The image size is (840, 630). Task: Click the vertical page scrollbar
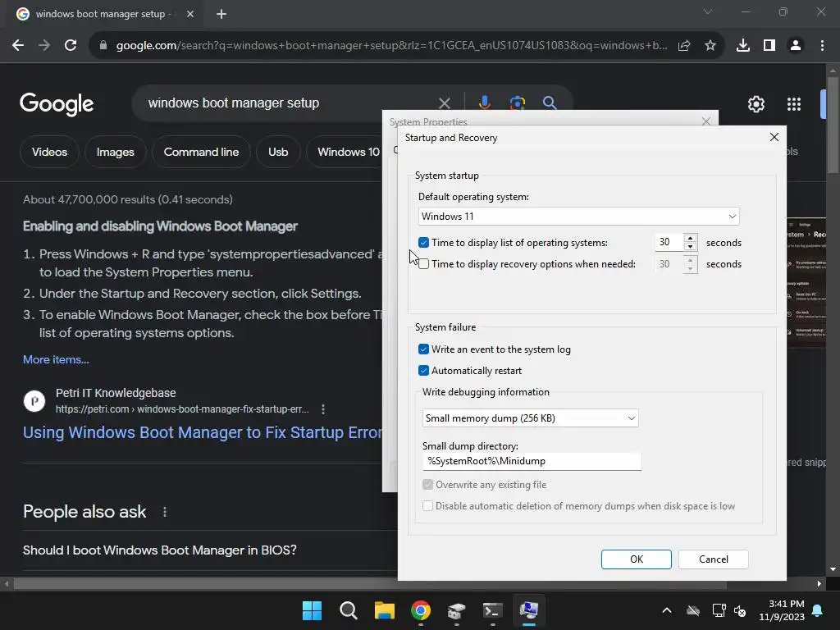pyautogui.click(x=833, y=126)
